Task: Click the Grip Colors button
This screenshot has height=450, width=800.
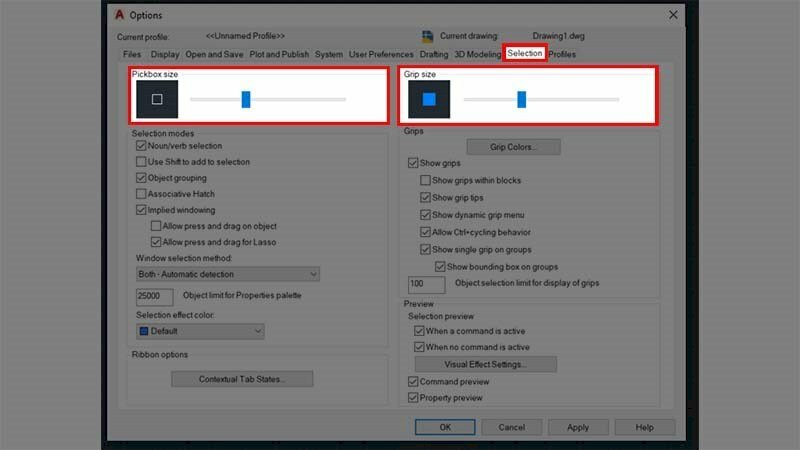Action: [x=513, y=147]
